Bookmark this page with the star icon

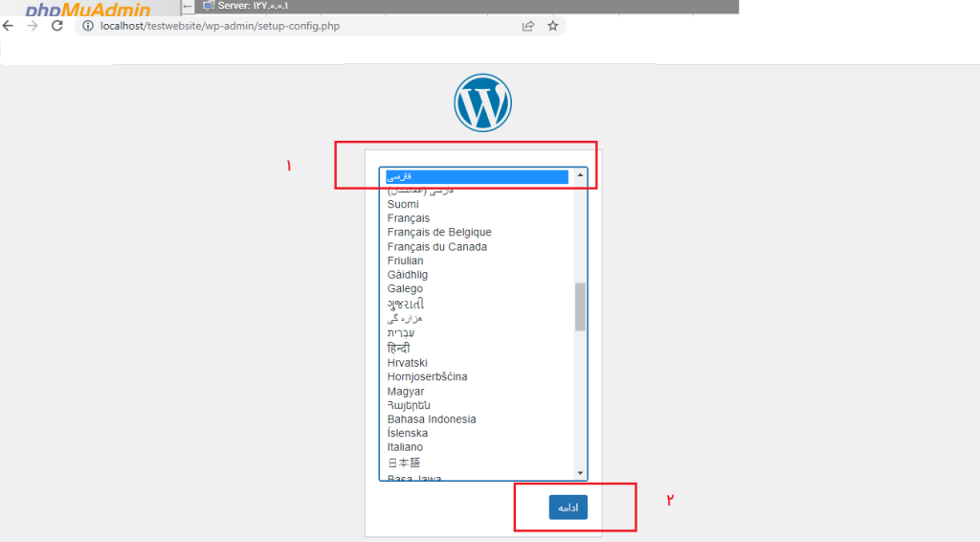[552, 26]
